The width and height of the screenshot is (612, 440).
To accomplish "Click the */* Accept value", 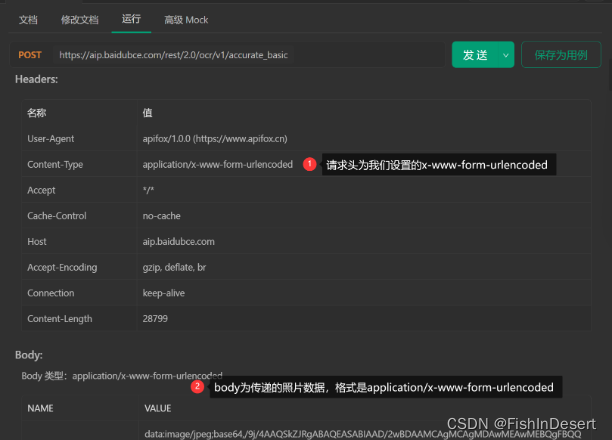I will tap(148, 190).
